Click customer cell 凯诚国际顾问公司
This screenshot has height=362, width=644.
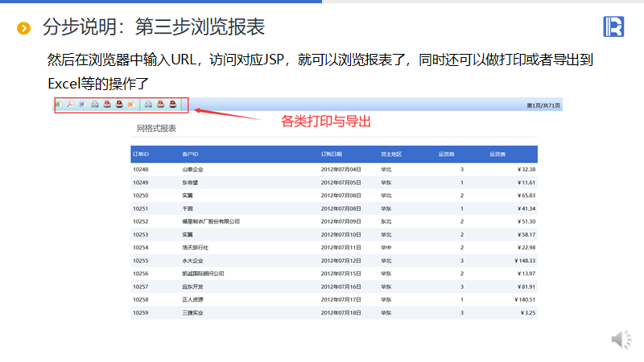(204, 274)
